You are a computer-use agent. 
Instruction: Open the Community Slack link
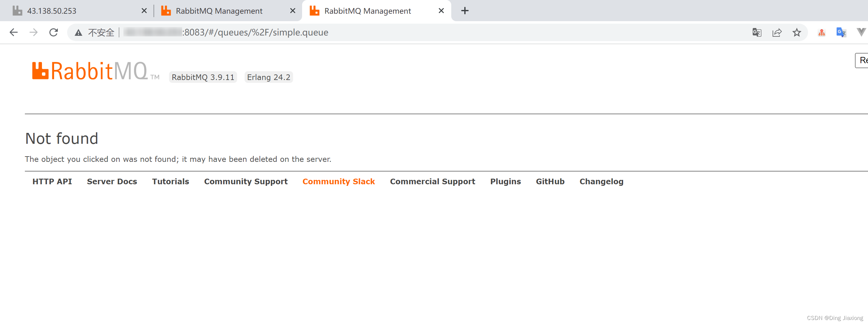(x=339, y=181)
